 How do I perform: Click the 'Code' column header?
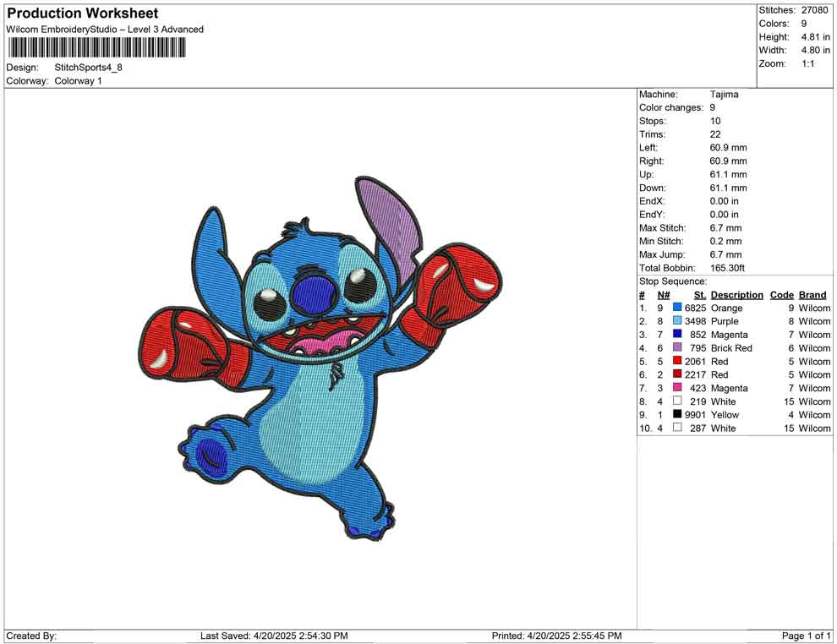tap(781, 294)
